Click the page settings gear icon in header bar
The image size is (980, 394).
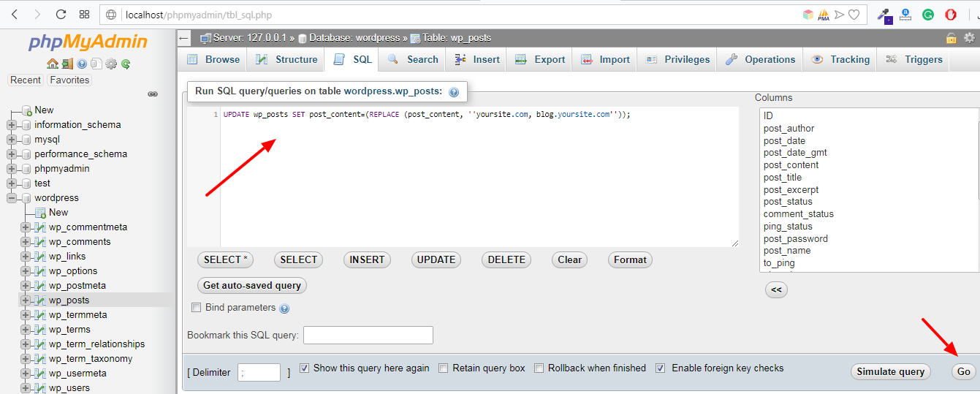point(969,37)
